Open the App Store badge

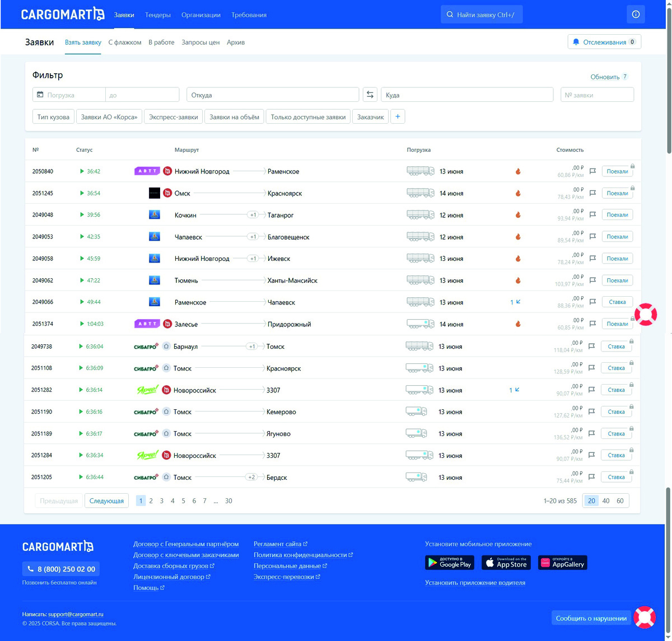[506, 563]
